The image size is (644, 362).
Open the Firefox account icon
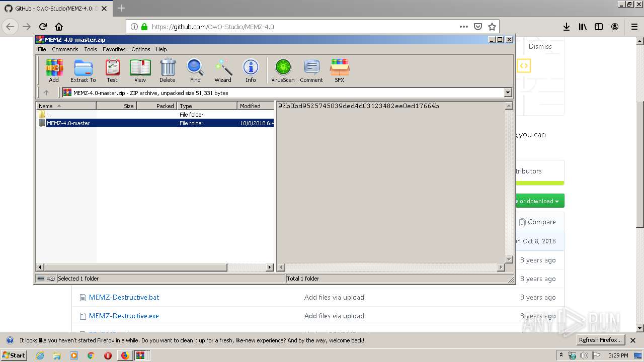(615, 27)
